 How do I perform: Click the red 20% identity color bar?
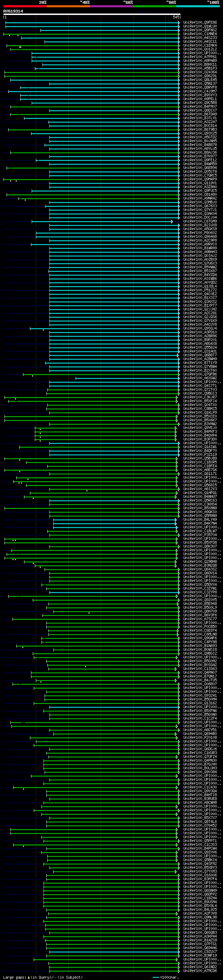click(x=25, y=6)
